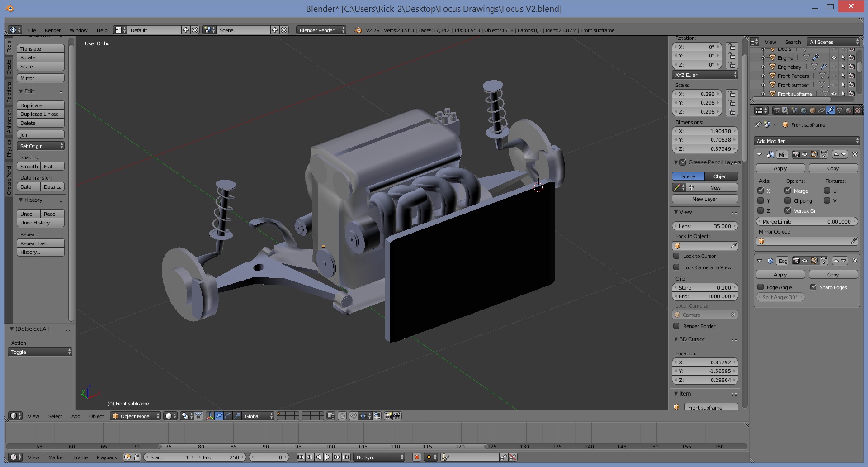Open the Object properties cube tab
868x467 pixels.
point(812,110)
